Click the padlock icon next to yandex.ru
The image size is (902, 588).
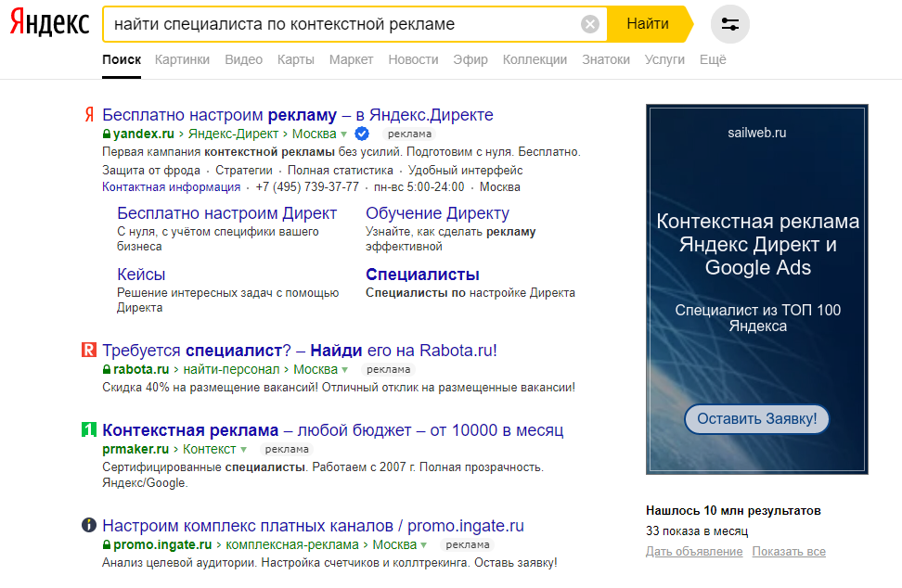(106, 134)
